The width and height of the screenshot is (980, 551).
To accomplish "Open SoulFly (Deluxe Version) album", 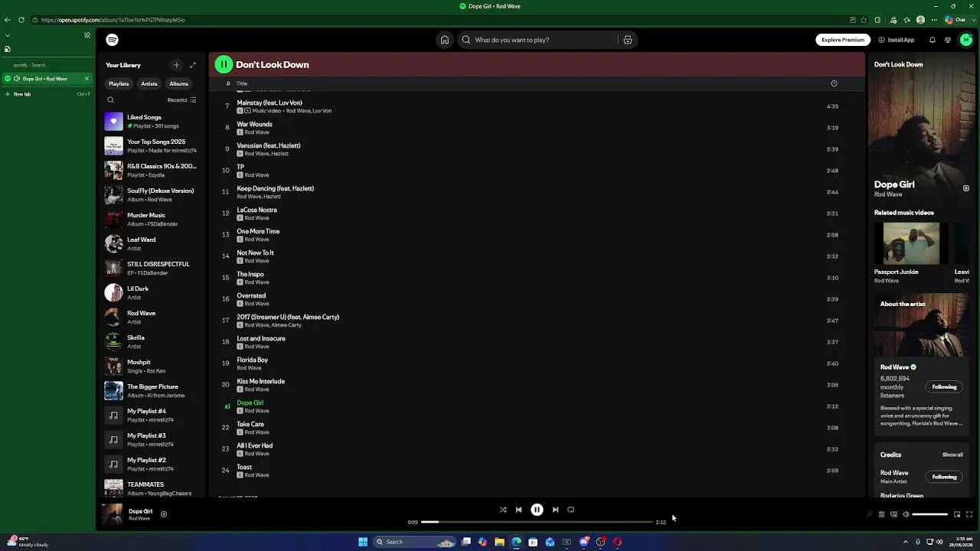I will click(152, 194).
